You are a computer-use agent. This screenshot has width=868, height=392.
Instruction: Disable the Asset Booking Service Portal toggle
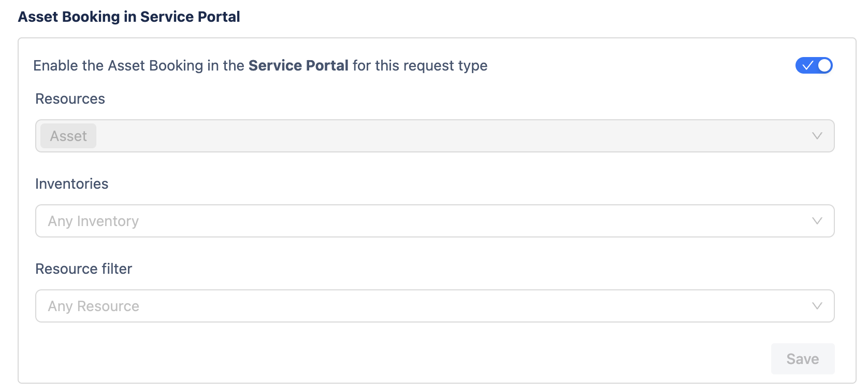pos(814,66)
